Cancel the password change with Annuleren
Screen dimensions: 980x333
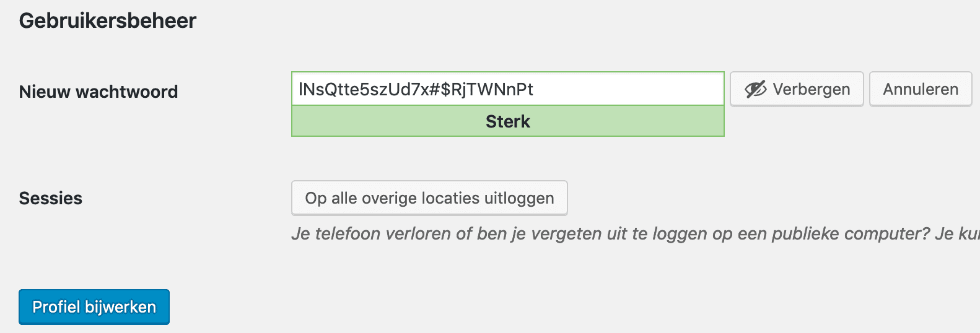click(x=920, y=90)
